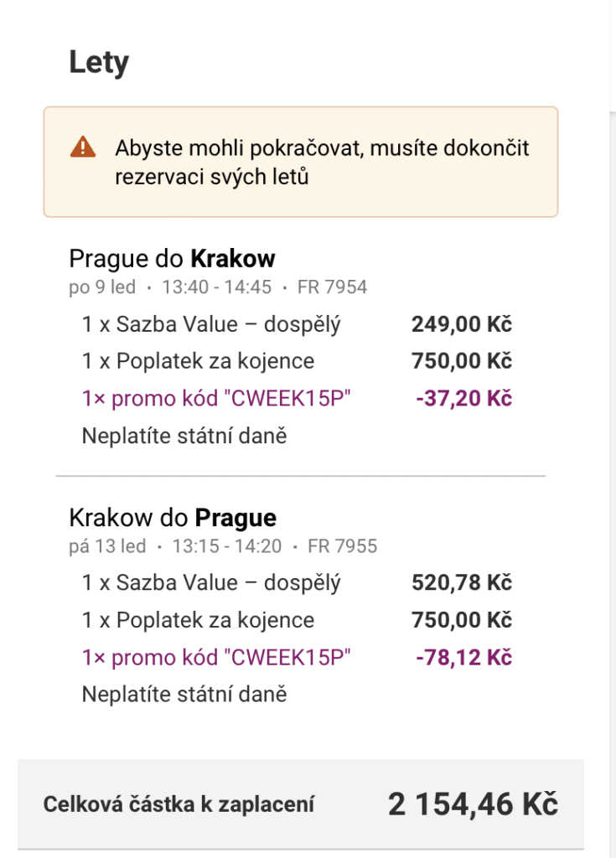The width and height of the screenshot is (616, 858).
Task: Click return flight "Poplatek za kojence" row
Action: [297, 620]
